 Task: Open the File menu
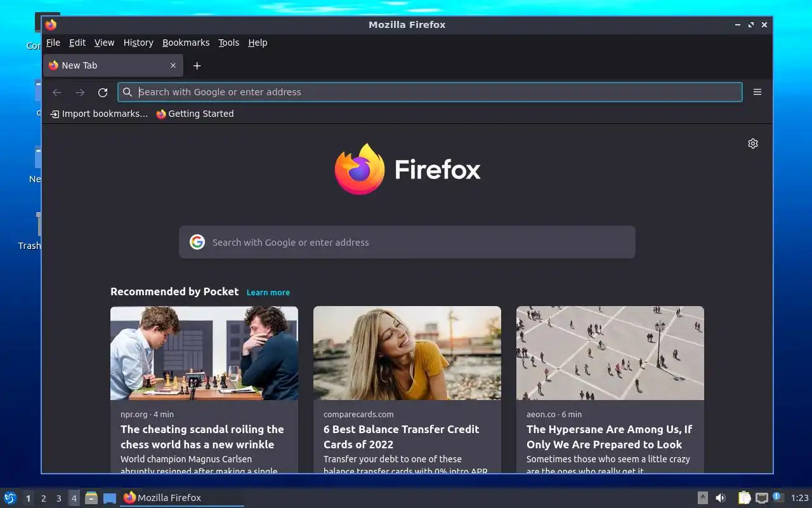click(53, 43)
